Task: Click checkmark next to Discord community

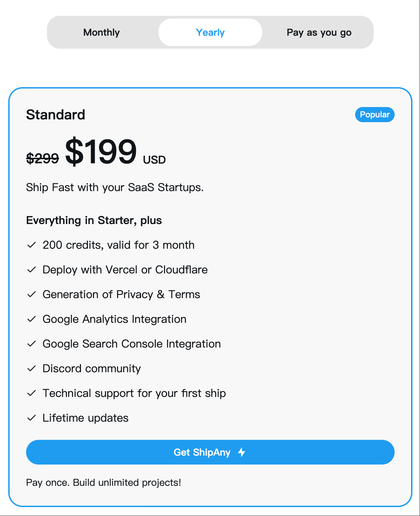Action: (32, 368)
